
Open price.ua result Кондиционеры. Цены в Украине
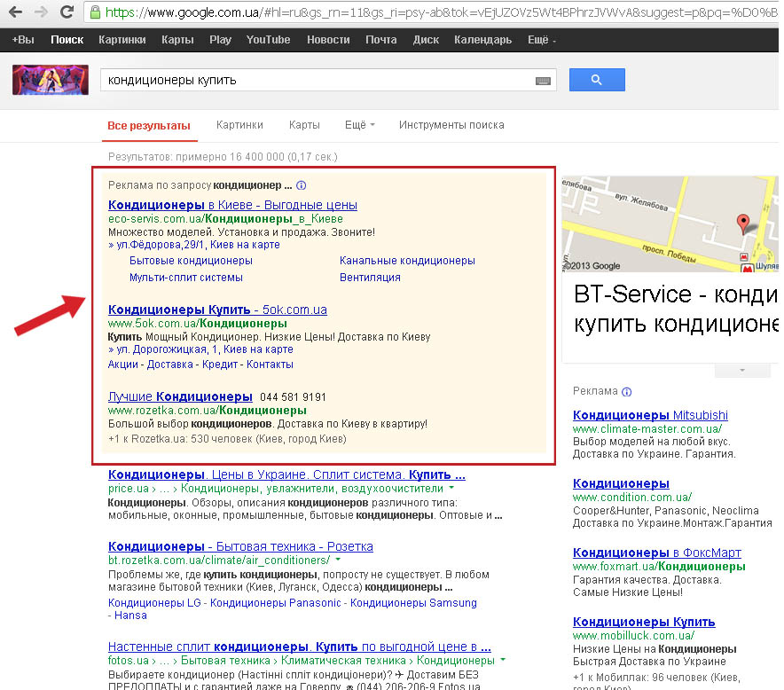(x=286, y=474)
